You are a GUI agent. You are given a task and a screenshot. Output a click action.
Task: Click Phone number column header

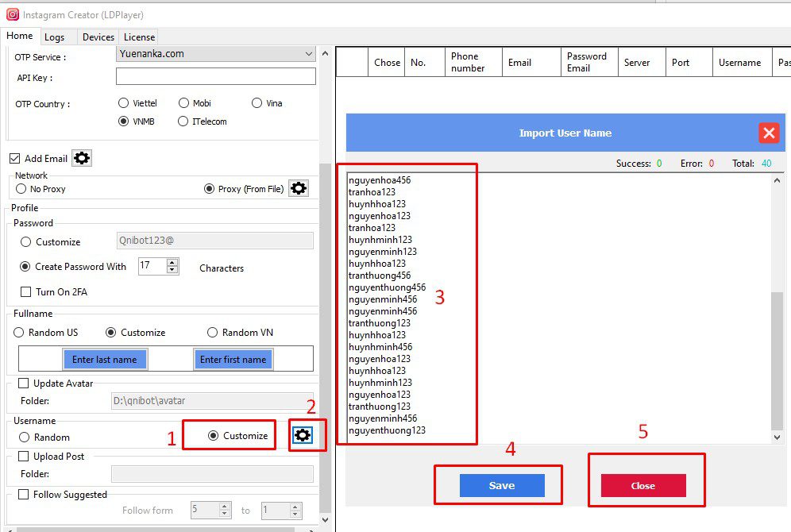click(x=473, y=62)
